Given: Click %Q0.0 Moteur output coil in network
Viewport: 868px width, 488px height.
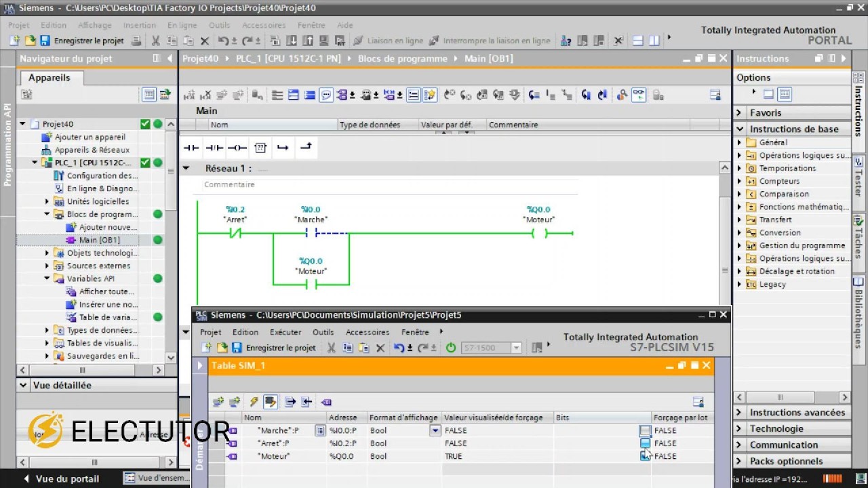Looking at the screenshot, I should [x=539, y=233].
